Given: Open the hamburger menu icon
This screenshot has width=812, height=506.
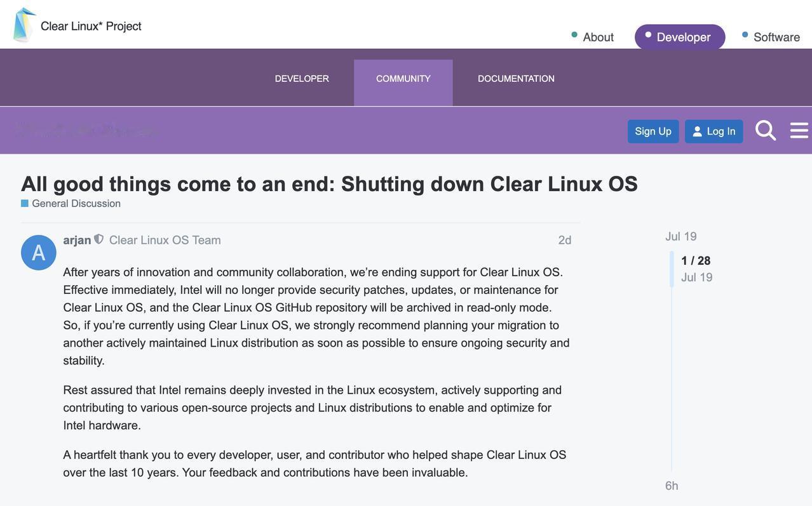Looking at the screenshot, I should (799, 131).
